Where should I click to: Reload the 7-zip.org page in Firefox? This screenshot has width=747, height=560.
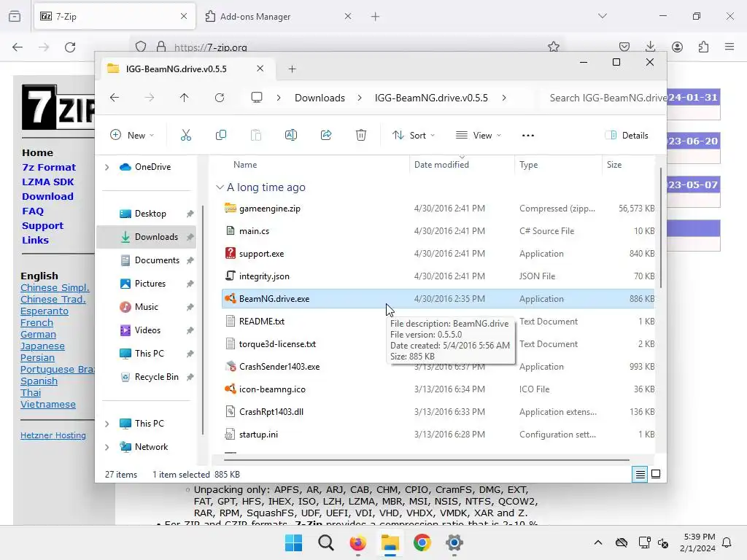(x=70, y=47)
